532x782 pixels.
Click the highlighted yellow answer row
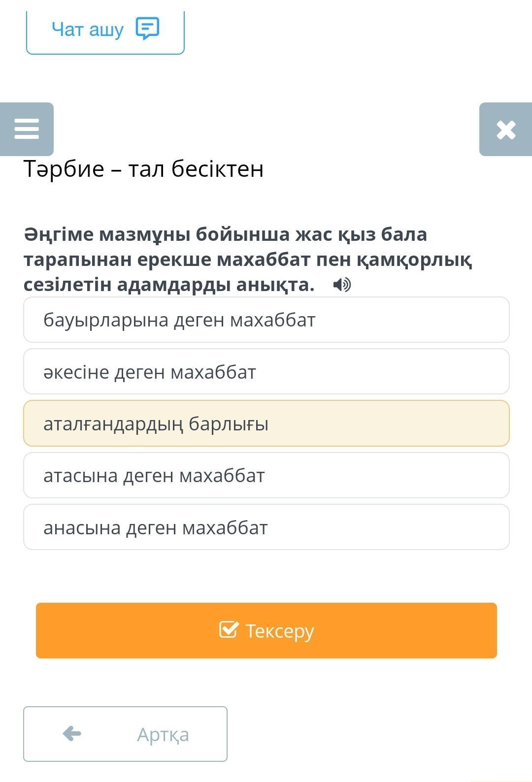pyautogui.click(x=266, y=424)
